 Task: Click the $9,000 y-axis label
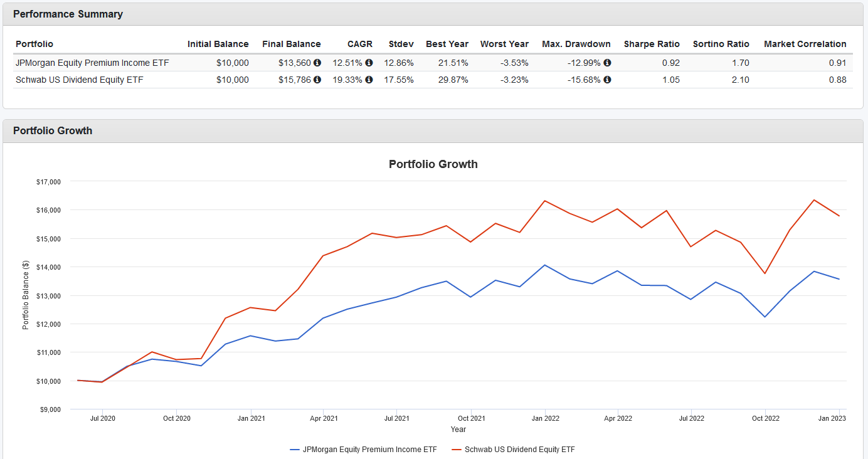point(50,409)
